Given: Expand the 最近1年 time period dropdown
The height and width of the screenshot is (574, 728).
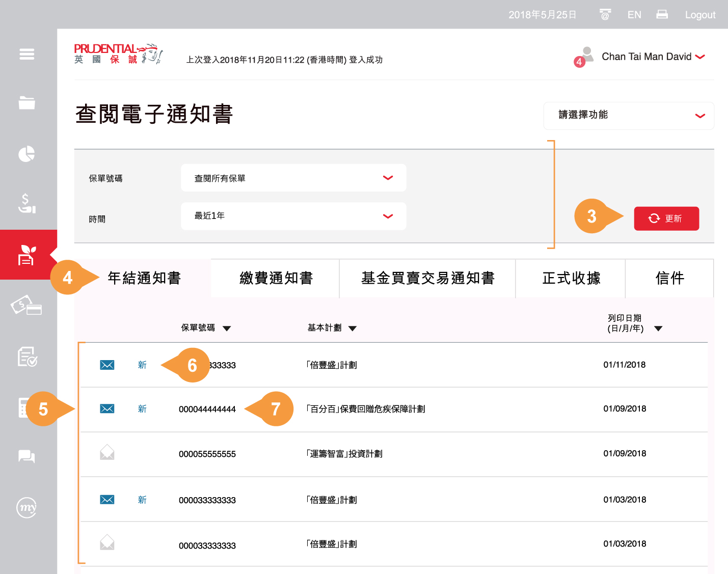Looking at the screenshot, I should [x=293, y=216].
